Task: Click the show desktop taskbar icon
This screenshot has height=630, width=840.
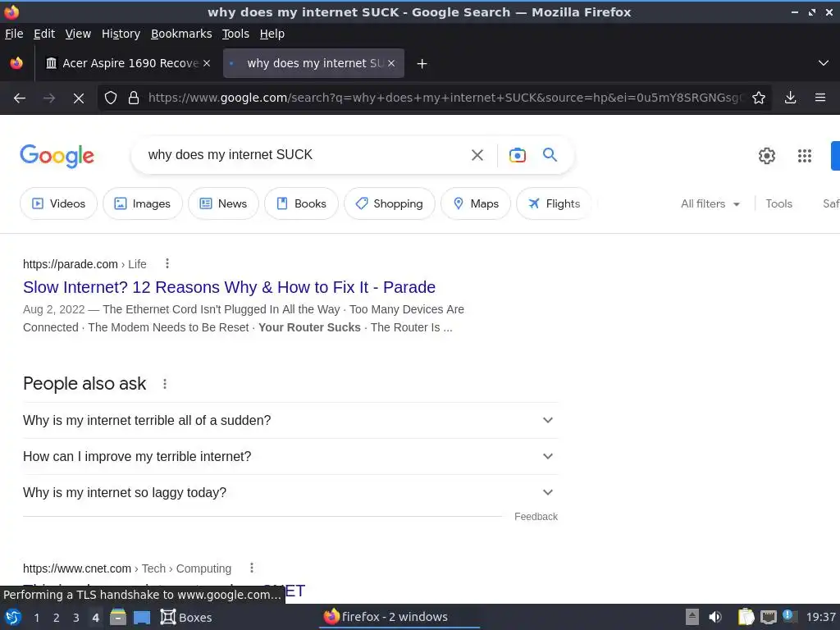Action: click(x=142, y=617)
